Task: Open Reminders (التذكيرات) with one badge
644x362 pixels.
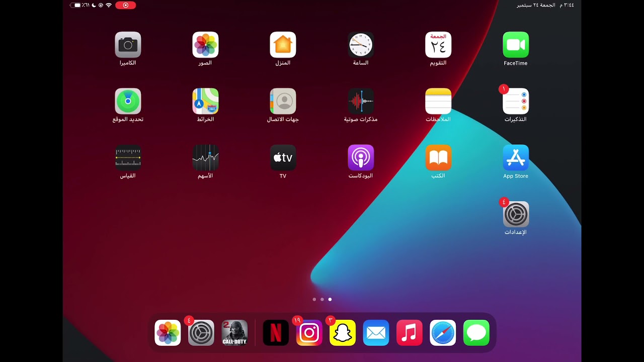Action: click(x=516, y=102)
